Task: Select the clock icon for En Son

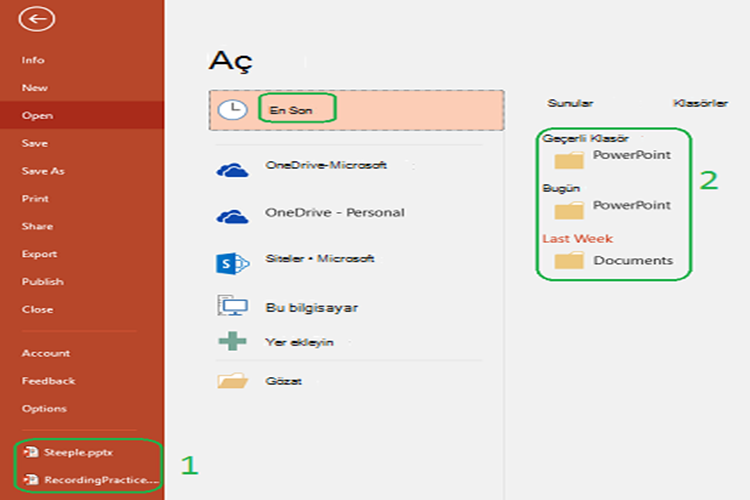Action: tap(232, 110)
